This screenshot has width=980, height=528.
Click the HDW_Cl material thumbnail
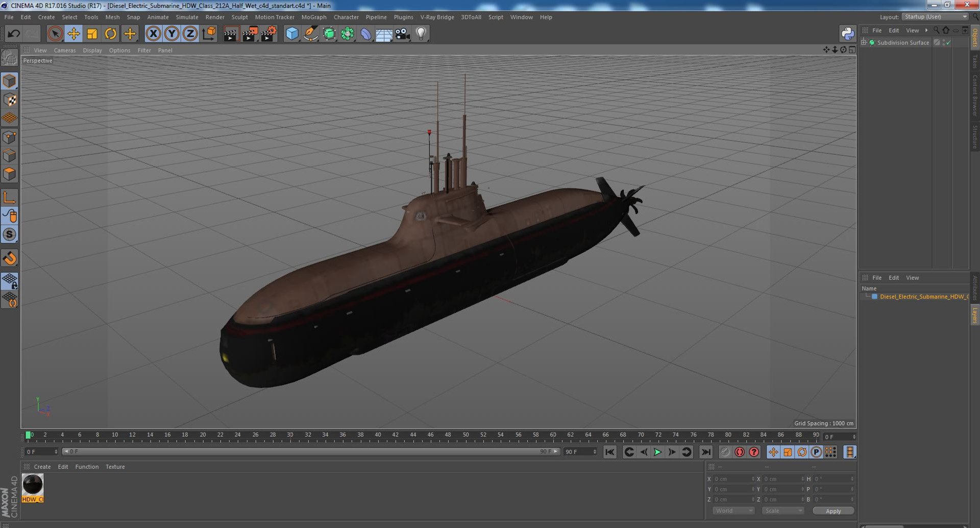[33, 485]
